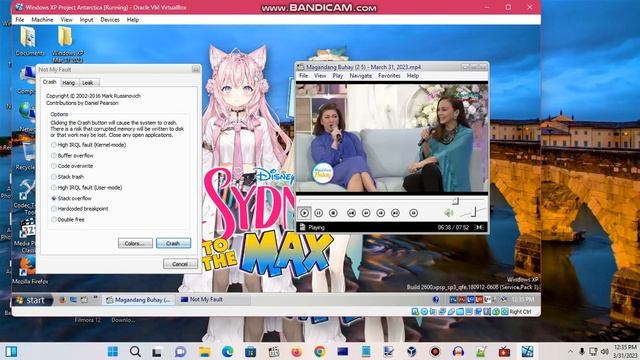Open the Play menu in media player
Viewport: 640px width, 360px height.
pyautogui.click(x=338, y=76)
